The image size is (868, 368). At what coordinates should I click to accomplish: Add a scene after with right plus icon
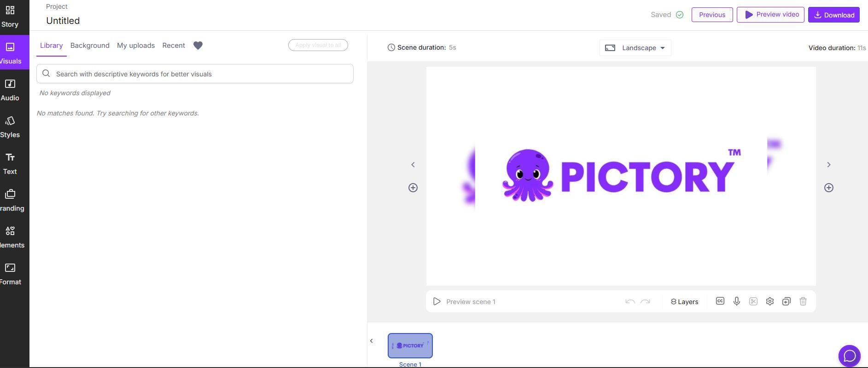point(829,188)
